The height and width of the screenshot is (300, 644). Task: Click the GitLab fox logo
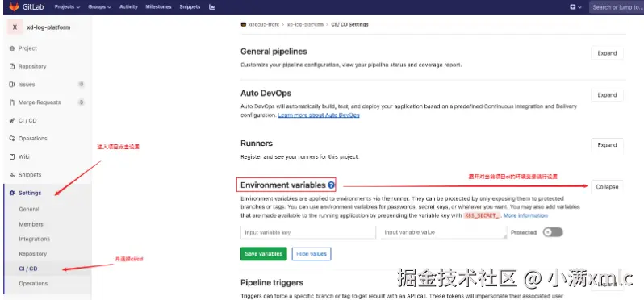click(14, 7)
